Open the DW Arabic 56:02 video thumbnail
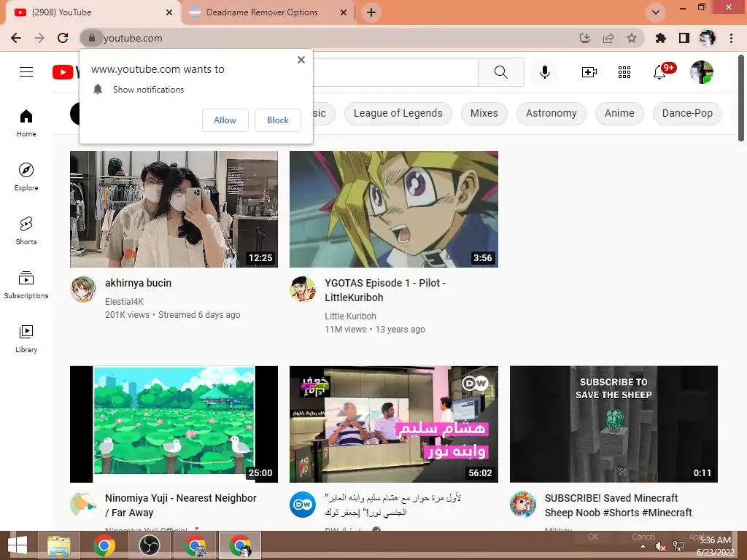 click(394, 424)
